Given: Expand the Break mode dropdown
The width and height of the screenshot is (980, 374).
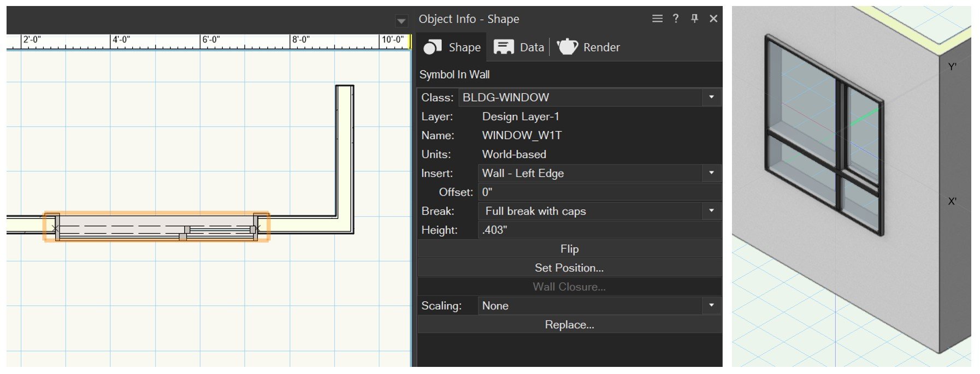Looking at the screenshot, I should 711,211.
